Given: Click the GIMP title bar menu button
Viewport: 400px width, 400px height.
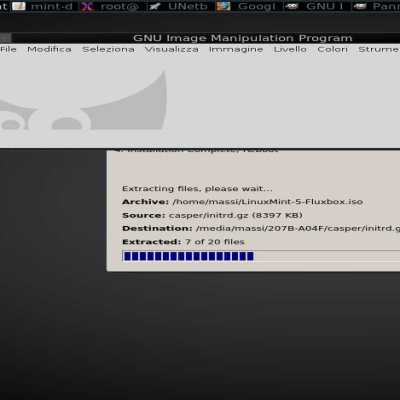Looking at the screenshot, I should tap(5, 38).
